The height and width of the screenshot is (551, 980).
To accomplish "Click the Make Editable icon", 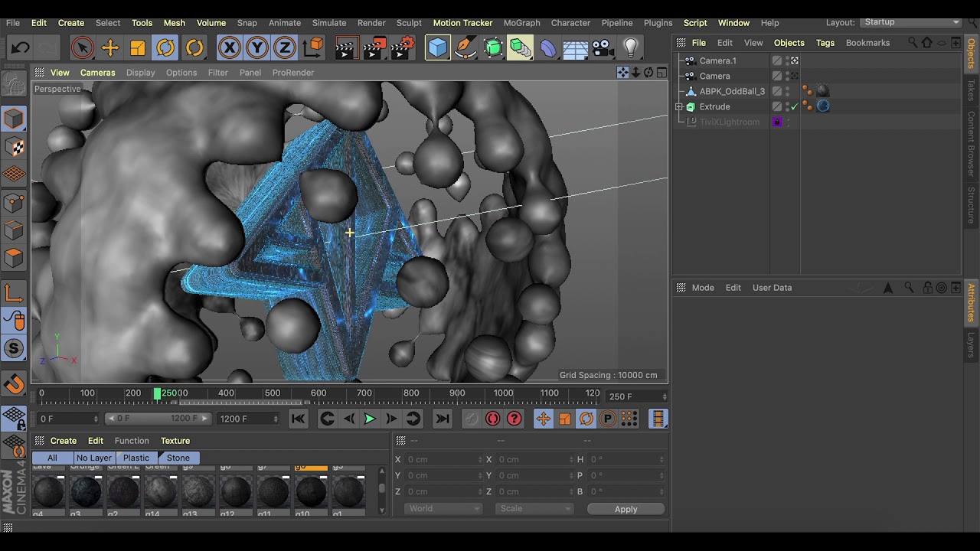I will click(x=14, y=83).
